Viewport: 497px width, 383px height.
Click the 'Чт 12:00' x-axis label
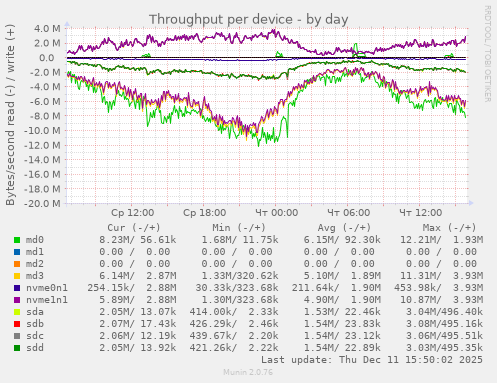421,213
